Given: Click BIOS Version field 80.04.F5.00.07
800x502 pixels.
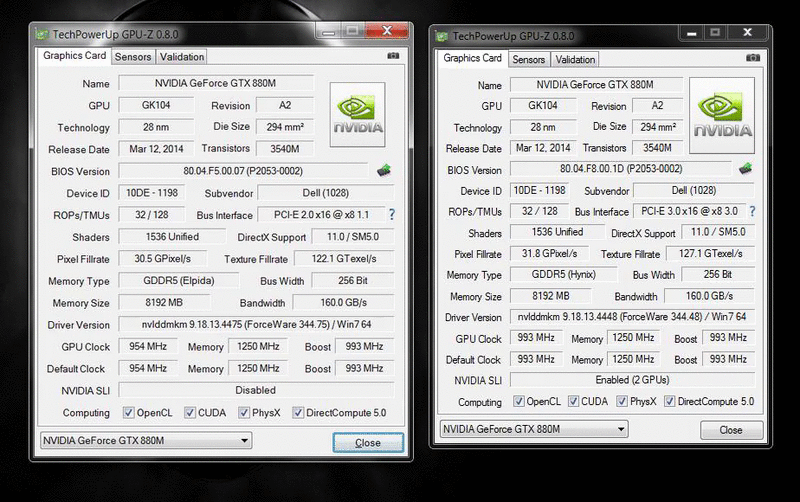Looking at the screenshot, I should (243, 171).
